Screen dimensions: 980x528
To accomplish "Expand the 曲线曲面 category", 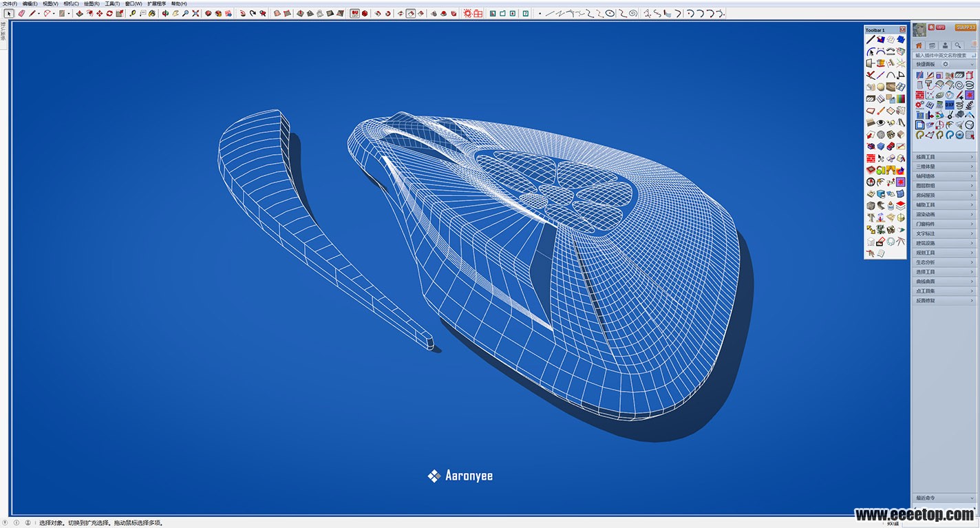I will (x=944, y=282).
